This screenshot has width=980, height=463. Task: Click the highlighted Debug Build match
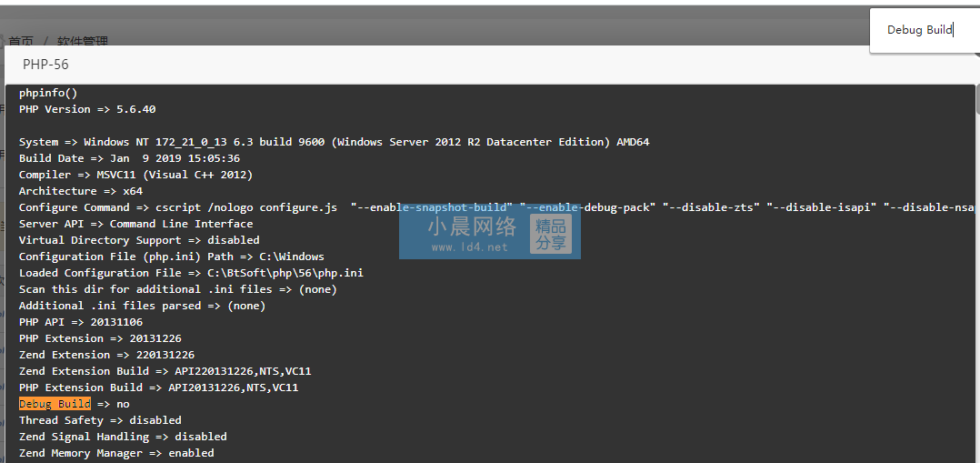pyautogui.click(x=55, y=404)
